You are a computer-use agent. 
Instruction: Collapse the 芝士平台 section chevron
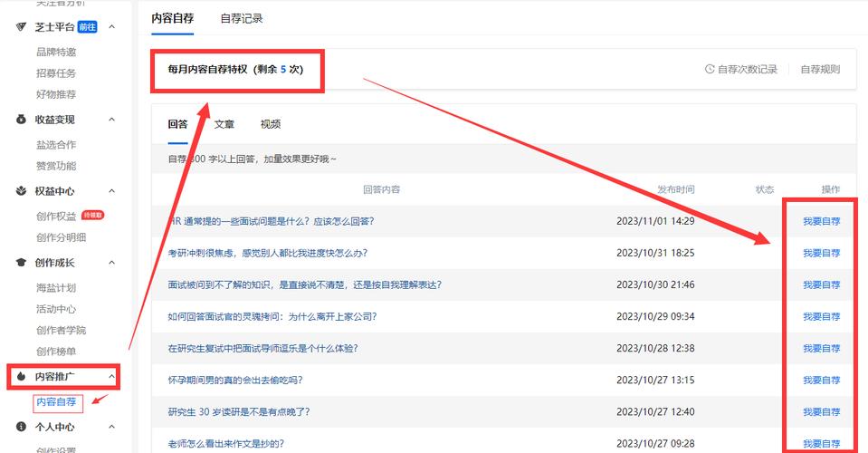click(112, 26)
